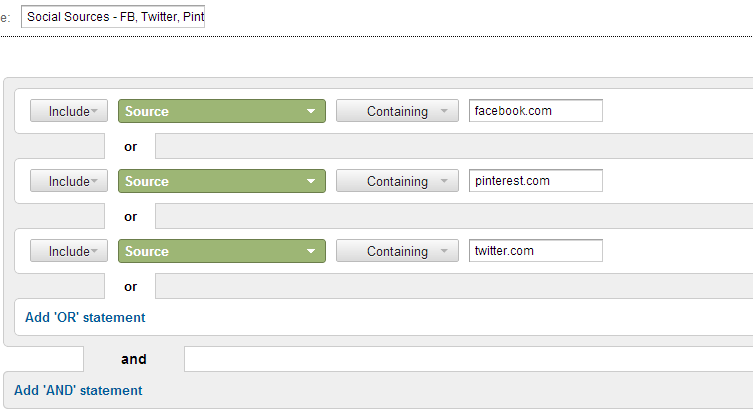This screenshot has height=412, width=753.
Task: Open the Include dropdown in the pinterest.com row
Action: [x=68, y=181]
